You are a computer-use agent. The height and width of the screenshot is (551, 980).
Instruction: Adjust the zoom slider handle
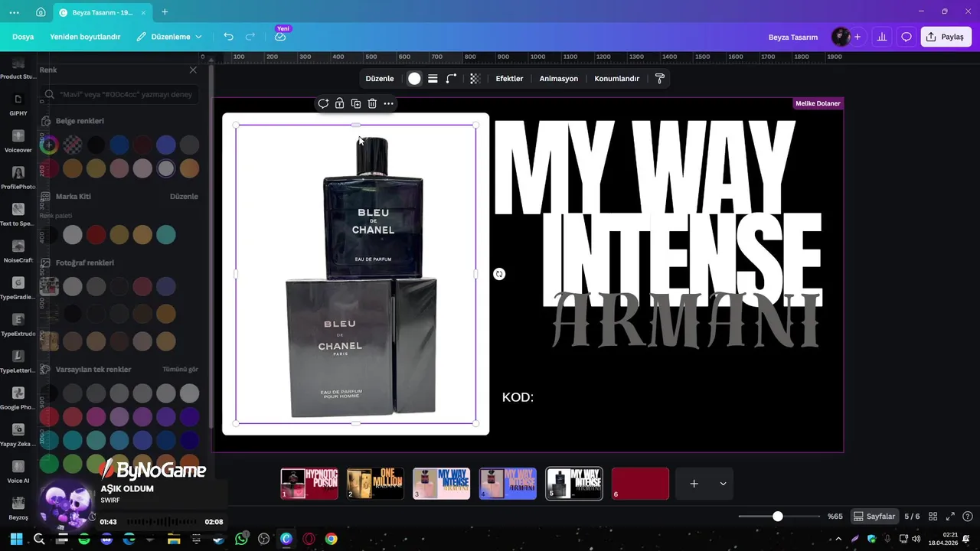click(778, 517)
